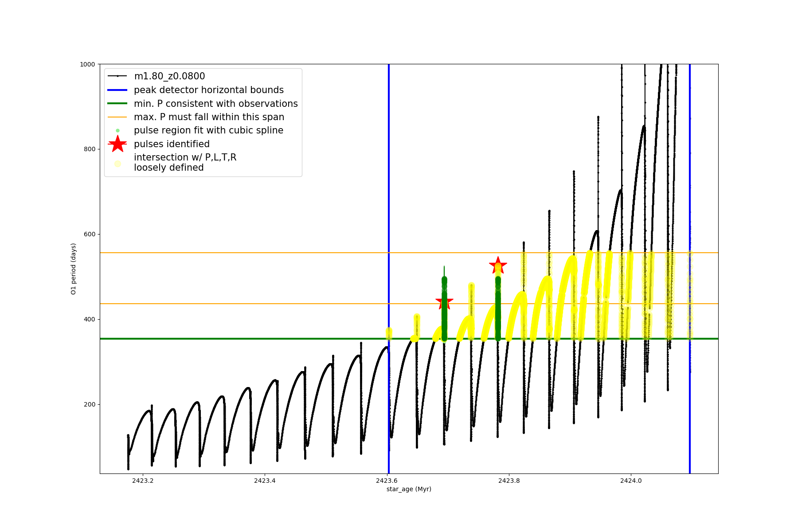
Task: Click the pale yellow dot legend marker
Action: tap(117, 164)
